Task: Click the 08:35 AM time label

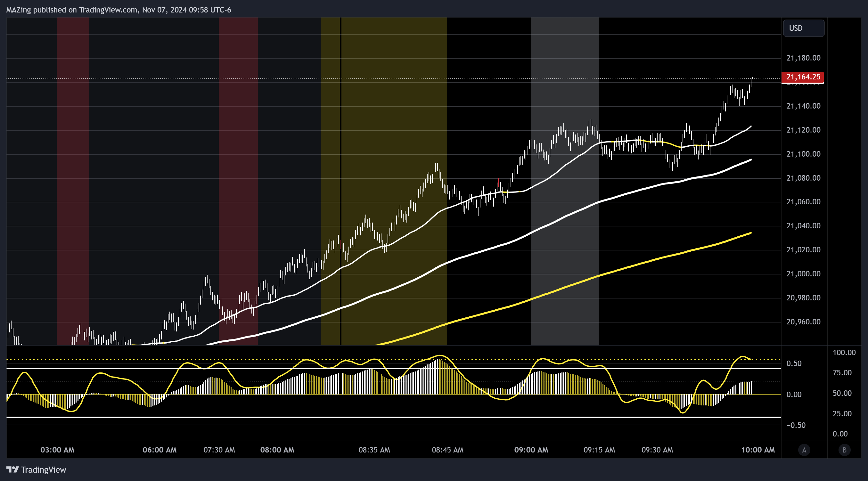Action: pyautogui.click(x=374, y=450)
